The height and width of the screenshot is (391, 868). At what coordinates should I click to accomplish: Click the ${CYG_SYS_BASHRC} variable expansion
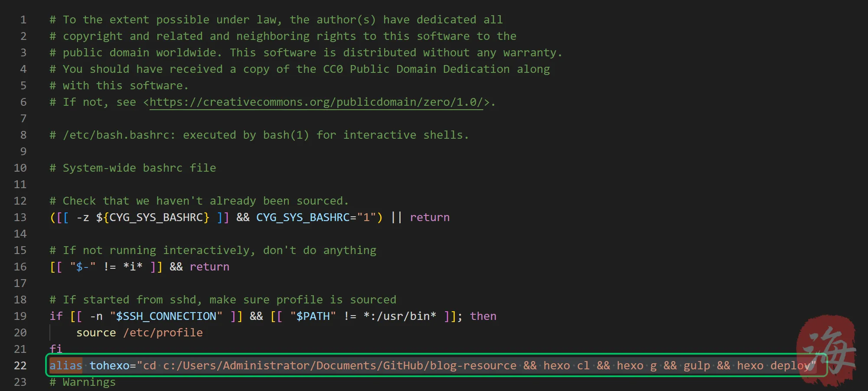153,218
